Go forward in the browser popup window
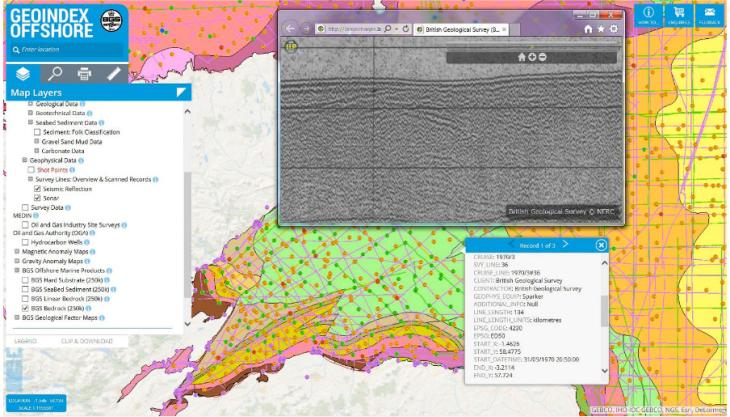This screenshot has width=730, height=417. pos(306,29)
